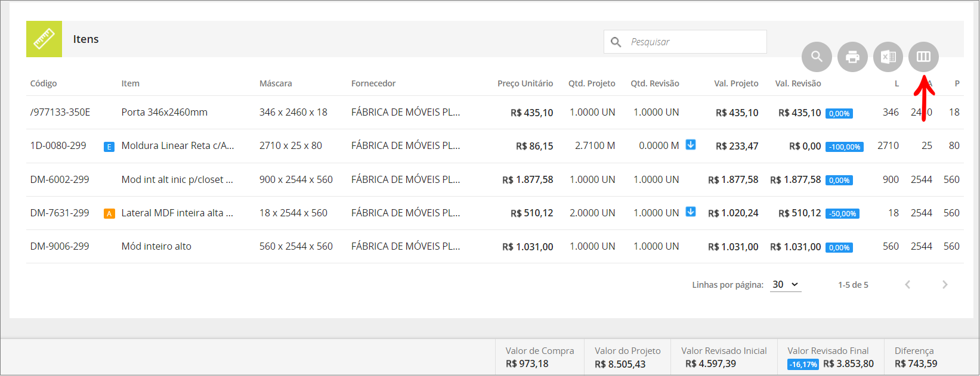Click the -100,00% revision badge

click(x=845, y=147)
